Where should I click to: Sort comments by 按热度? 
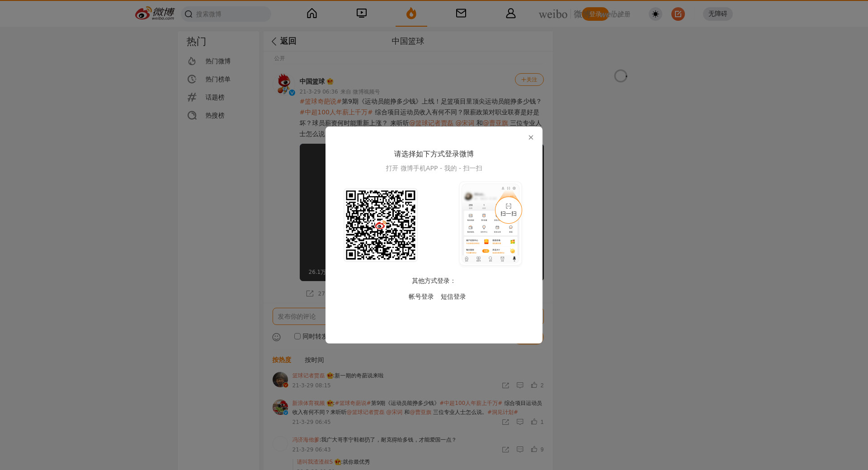pos(282,360)
